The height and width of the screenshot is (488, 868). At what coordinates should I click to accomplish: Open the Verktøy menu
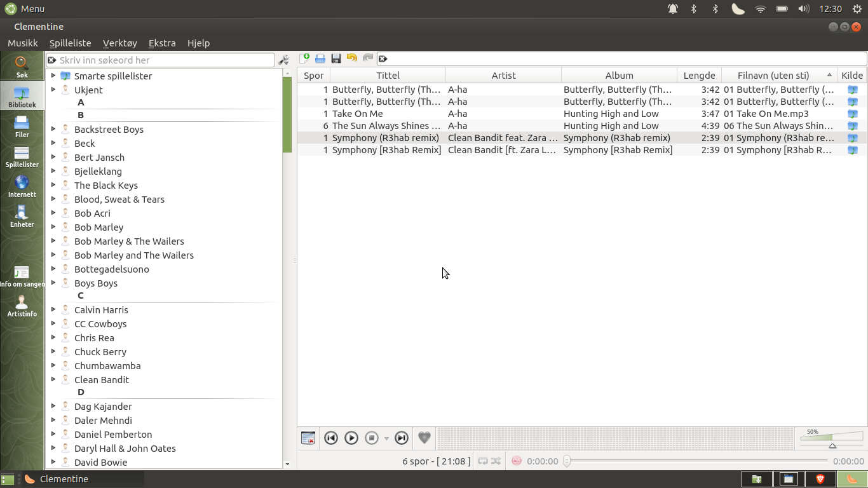click(x=119, y=43)
